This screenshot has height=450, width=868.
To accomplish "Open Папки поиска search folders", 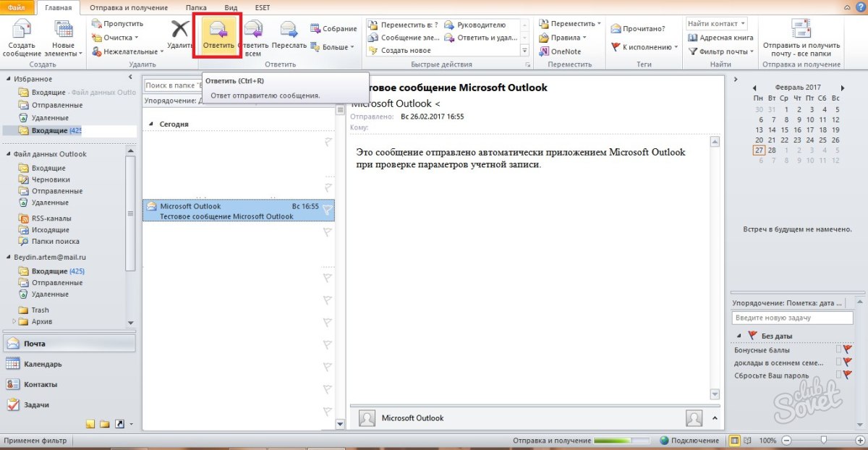I will [55, 241].
